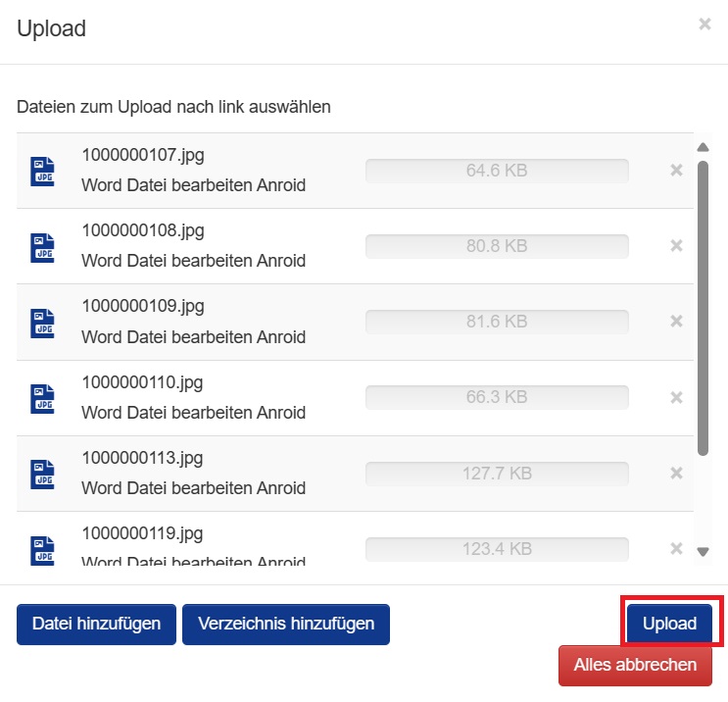Click the description under 1000000108.jpg

[x=194, y=261]
